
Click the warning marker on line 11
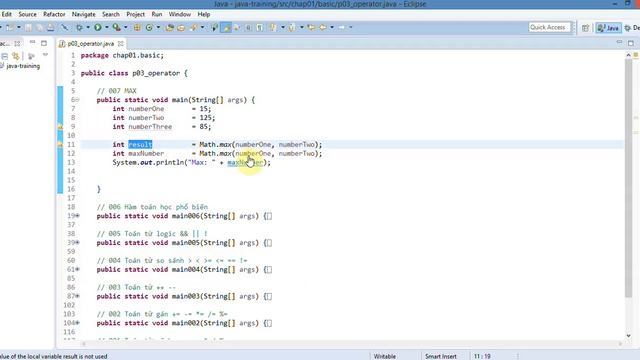point(60,144)
